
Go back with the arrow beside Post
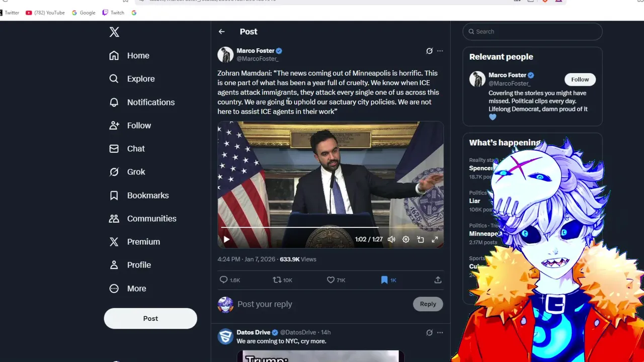(x=221, y=32)
